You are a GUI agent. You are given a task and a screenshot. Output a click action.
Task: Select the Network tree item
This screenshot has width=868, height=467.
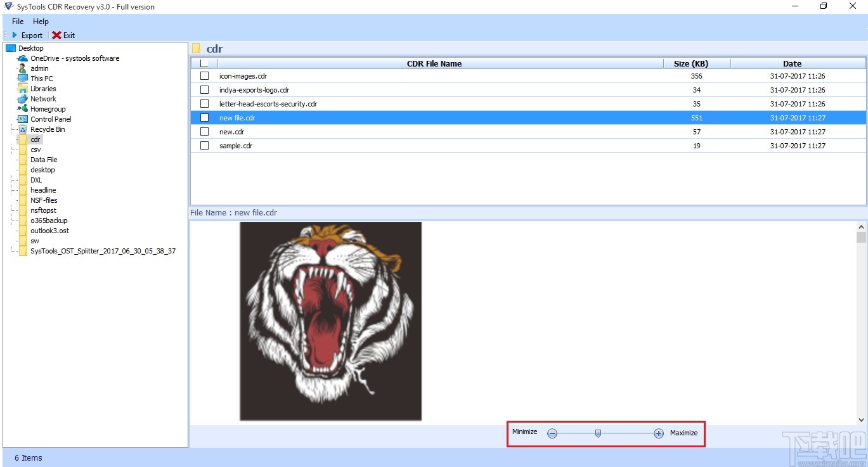pos(43,99)
